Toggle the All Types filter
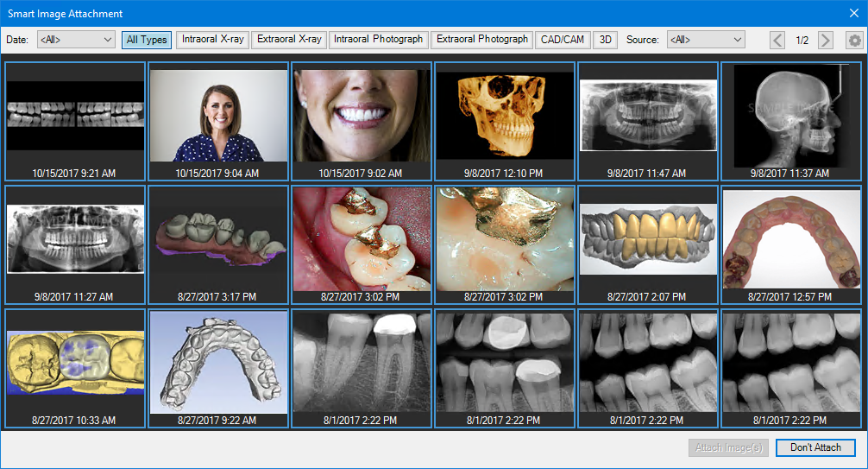Screen dimensions: 868x469 pos(147,40)
